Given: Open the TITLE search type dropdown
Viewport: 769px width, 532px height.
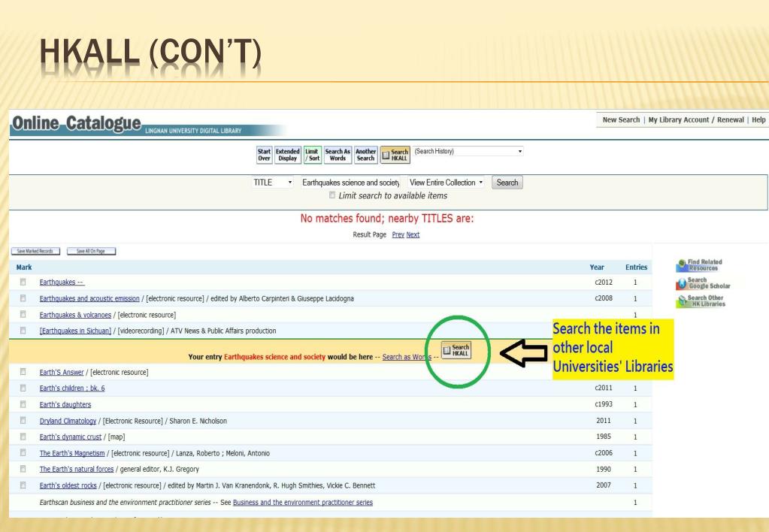Looking at the screenshot, I should tap(273, 183).
